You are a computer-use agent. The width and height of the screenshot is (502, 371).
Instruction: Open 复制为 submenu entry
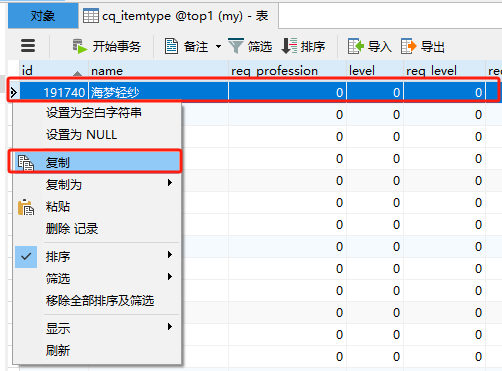click(97, 184)
